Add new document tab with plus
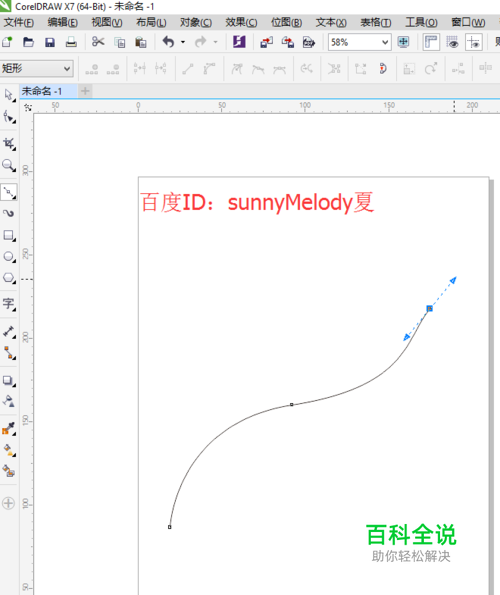The image size is (500, 595). 85,91
